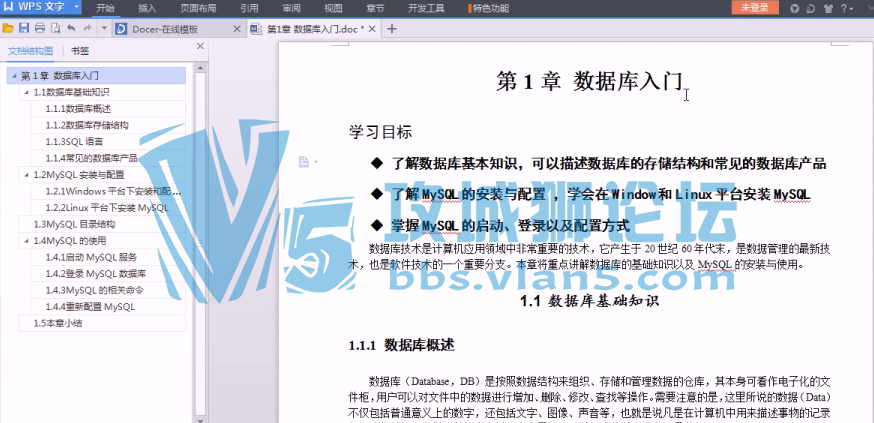
Task: Open the 开始 ribbon tab
Action: click(105, 8)
